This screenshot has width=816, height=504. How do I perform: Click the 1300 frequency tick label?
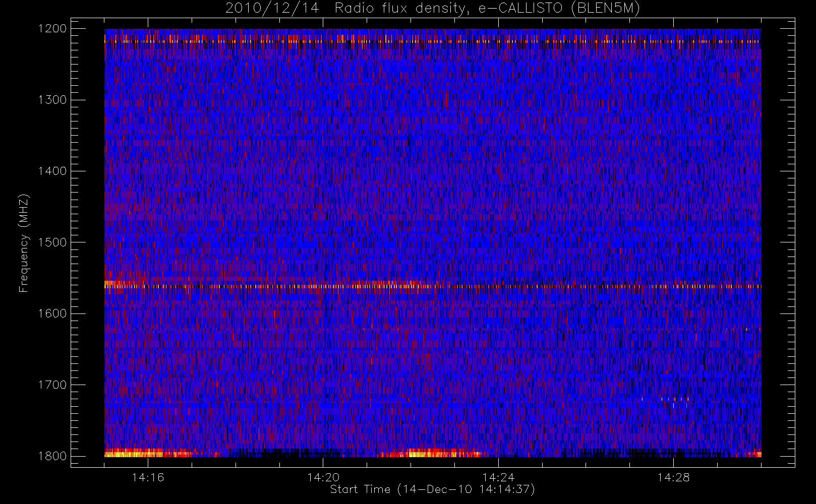click(53, 100)
